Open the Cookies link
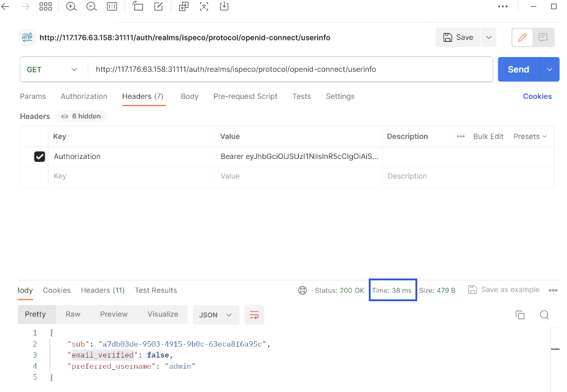The image size is (567, 392). coord(537,96)
